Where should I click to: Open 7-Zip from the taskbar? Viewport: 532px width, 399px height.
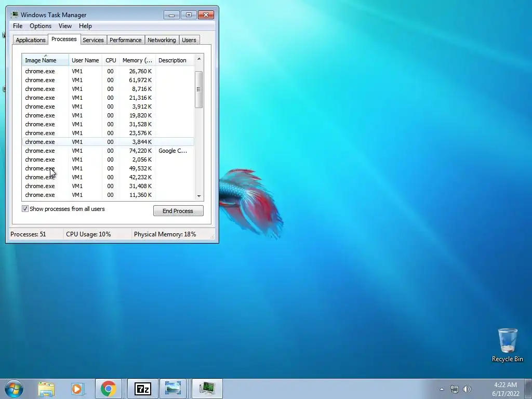(143, 389)
